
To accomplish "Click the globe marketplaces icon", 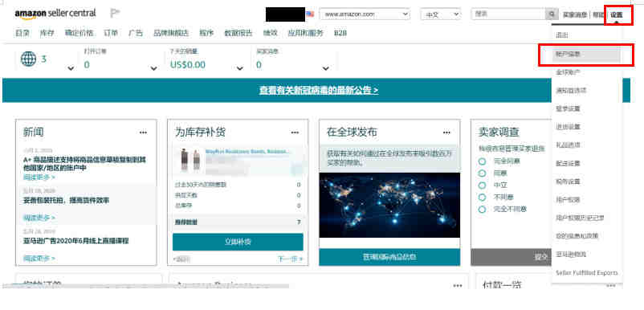I will (28, 59).
